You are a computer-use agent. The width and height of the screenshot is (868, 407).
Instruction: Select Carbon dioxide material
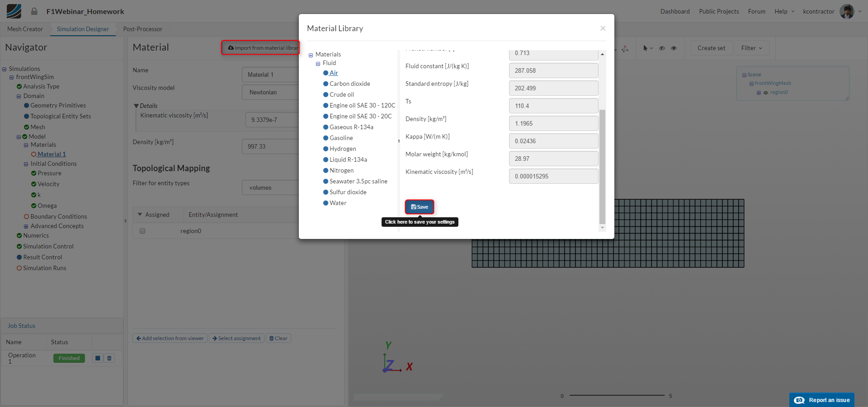349,84
